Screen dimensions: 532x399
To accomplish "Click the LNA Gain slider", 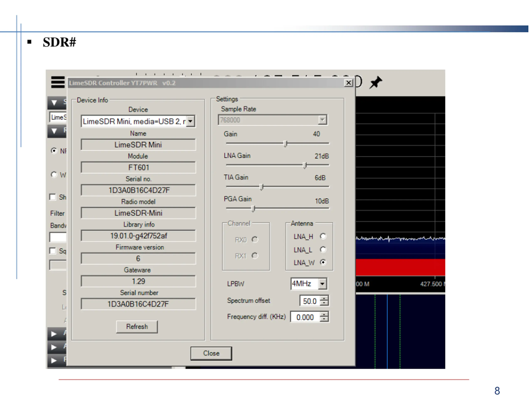I will coord(278,165).
